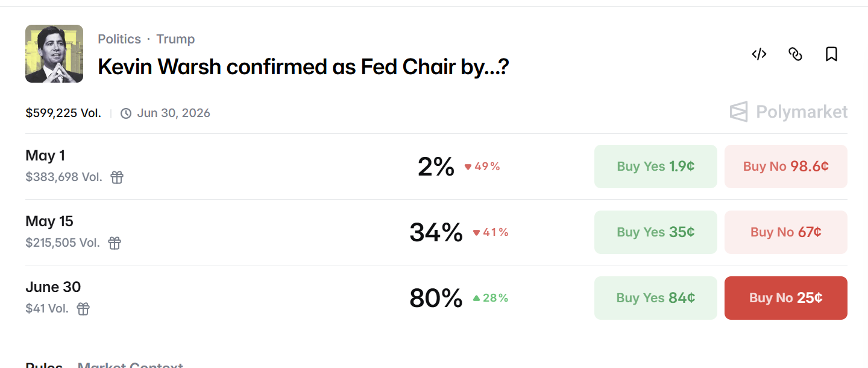Open the Politics category link

[x=119, y=39]
